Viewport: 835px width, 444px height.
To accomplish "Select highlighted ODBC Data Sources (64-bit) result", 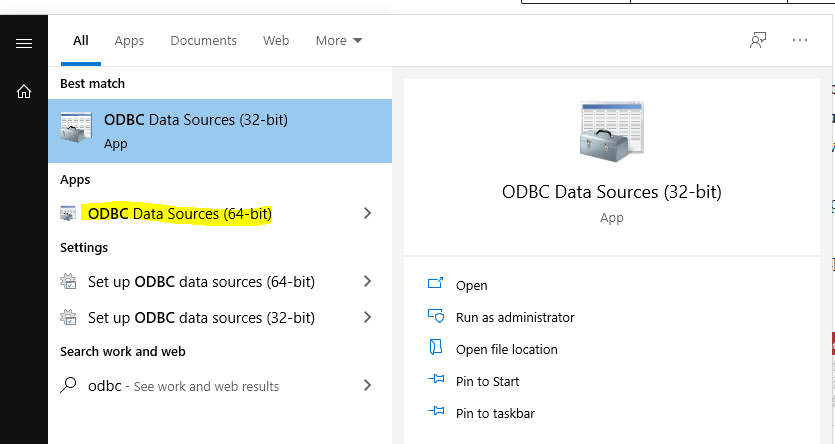I will (x=180, y=214).
